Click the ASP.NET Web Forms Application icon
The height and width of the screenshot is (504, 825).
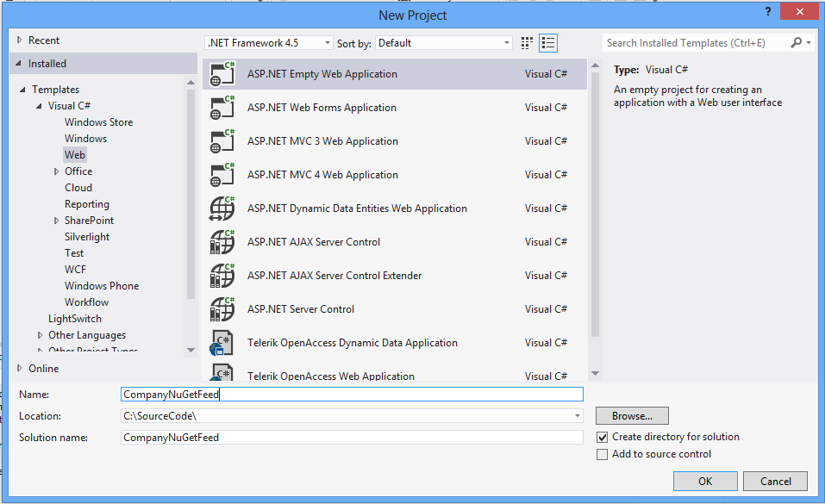click(x=222, y=108)
